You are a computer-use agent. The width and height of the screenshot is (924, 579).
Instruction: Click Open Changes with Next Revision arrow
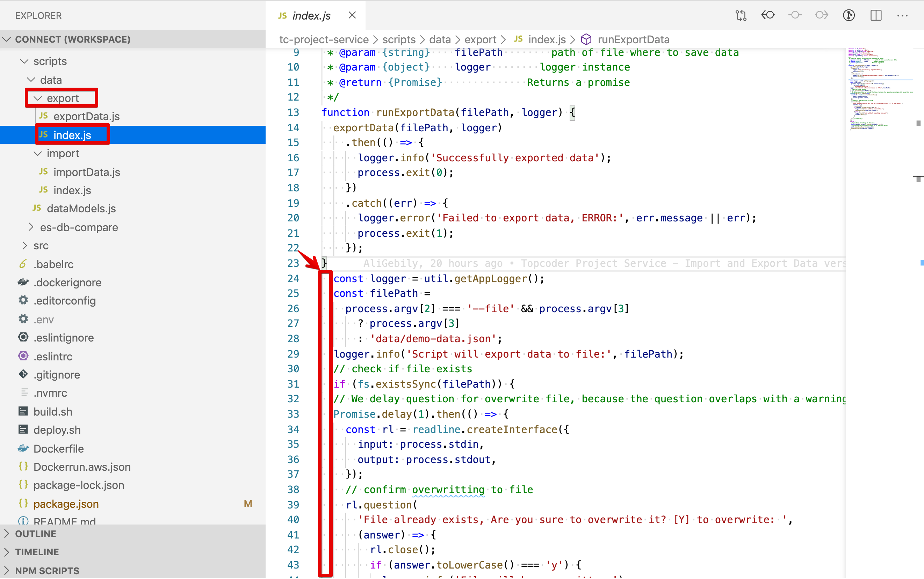tap(822, 15)
